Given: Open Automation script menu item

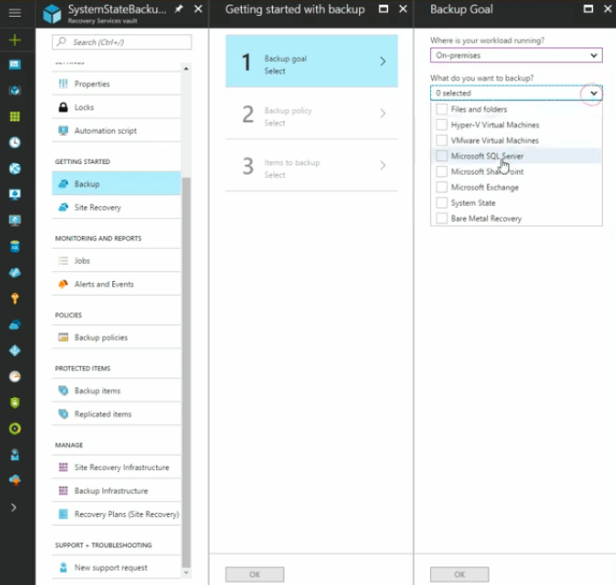Looking at the screenshot, I should 116,131.
